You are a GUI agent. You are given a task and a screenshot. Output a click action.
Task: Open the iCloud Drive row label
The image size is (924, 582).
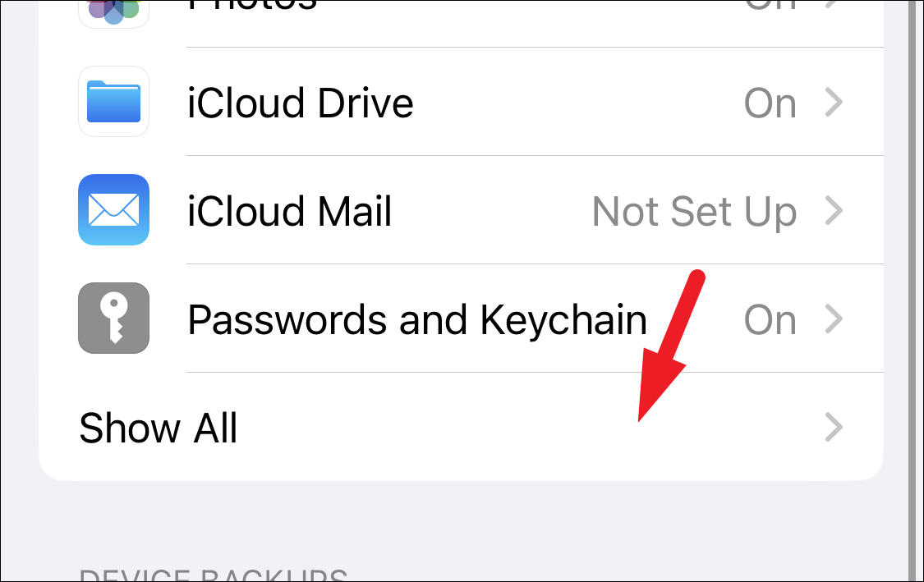300,103
